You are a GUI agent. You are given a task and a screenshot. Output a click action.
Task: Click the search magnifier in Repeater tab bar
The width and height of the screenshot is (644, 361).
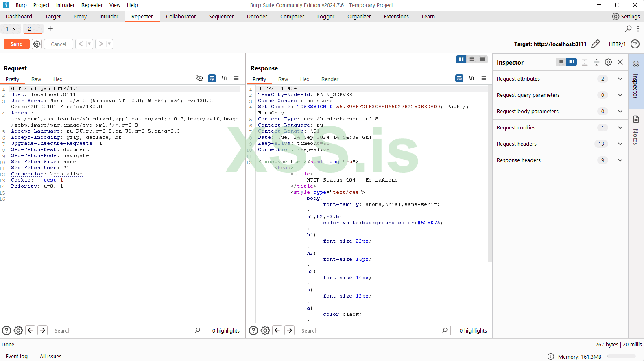pyautogui.click(x=628, y=28)
